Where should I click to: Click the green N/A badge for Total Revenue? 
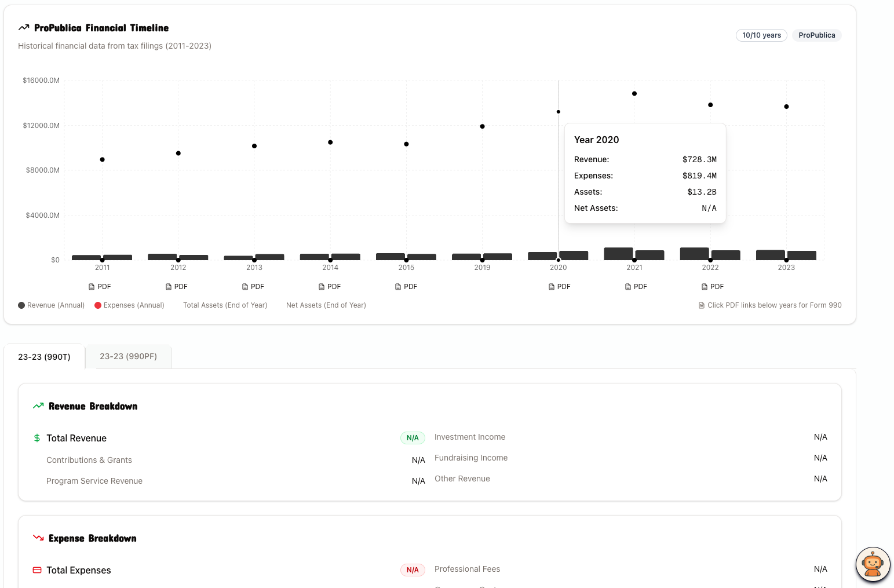point(413,438)
